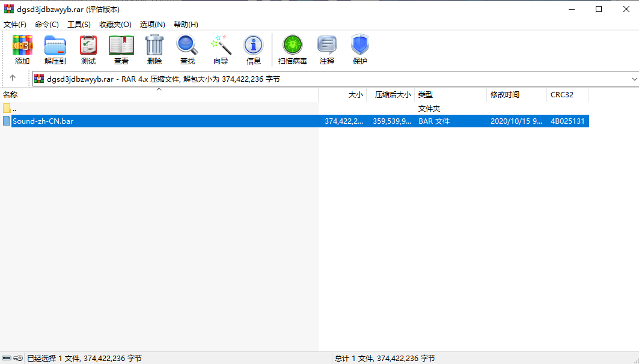Click the 信息 (Info) toolbar icon
The width and height of the screenshot is (639, 364).
click(x=254, y=45)
